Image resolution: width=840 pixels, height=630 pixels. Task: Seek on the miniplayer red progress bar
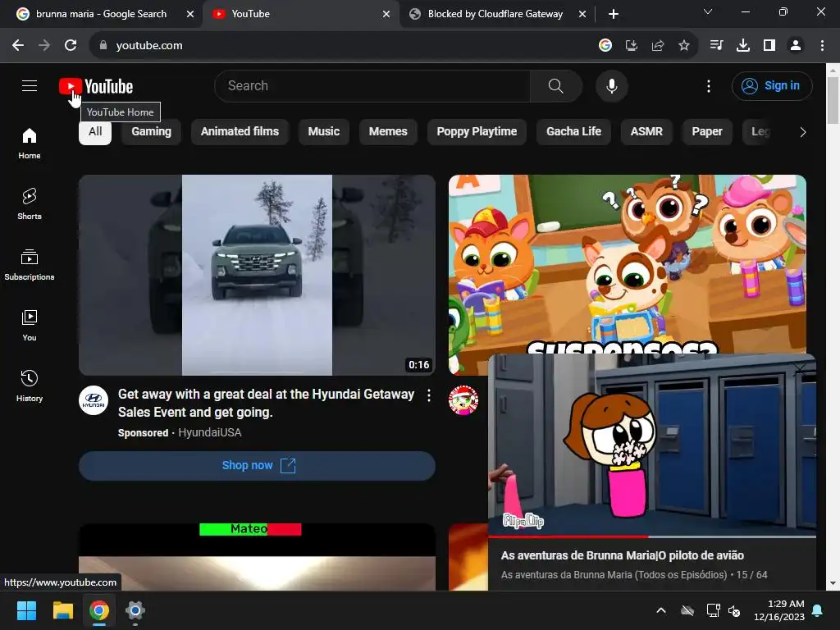click(652, 536)
